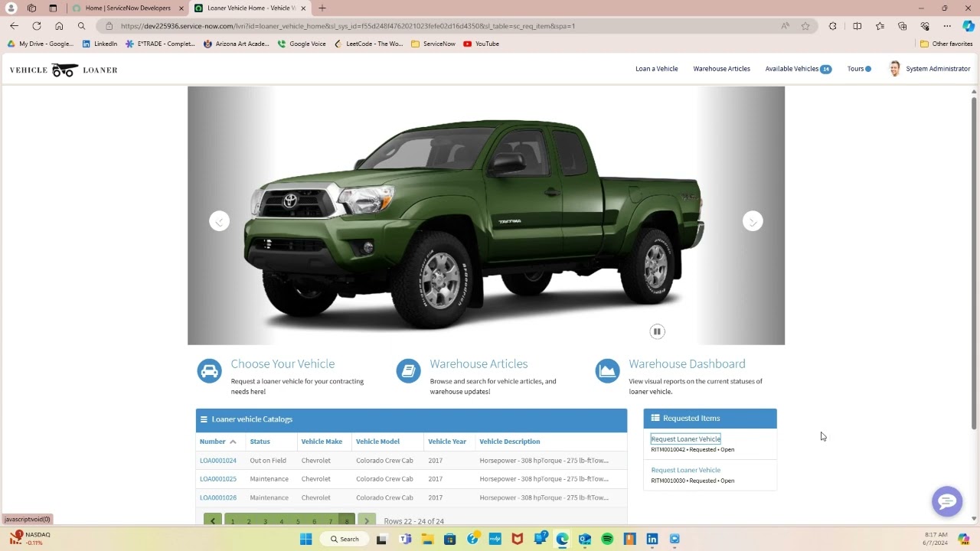Viewport: 980px width, 551px height.
Task: Click the Warehouse Articles heading link
Action: point(479,364)
